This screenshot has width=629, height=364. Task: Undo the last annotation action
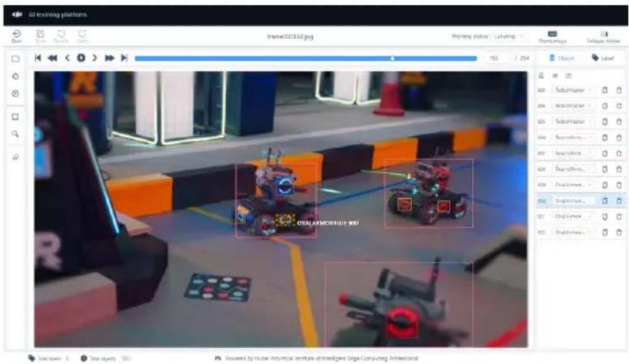point(61,36)
